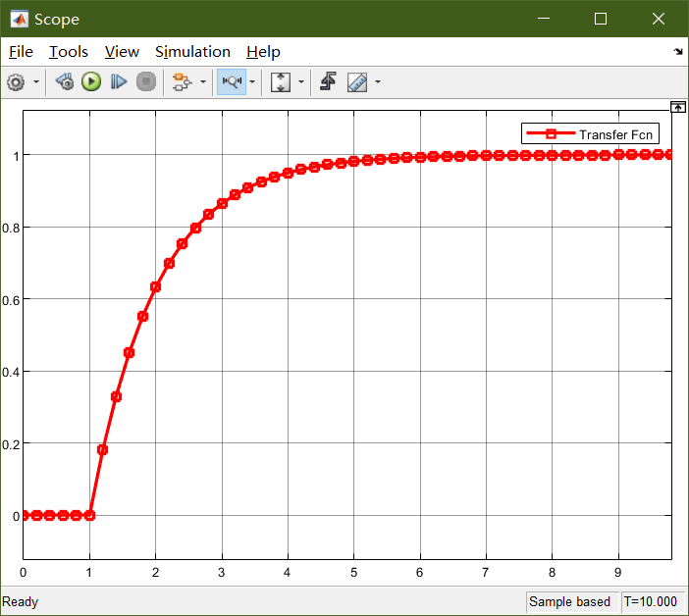Click the Step Back button
This screenshot has height=616, width=689.
pos(65,82)
